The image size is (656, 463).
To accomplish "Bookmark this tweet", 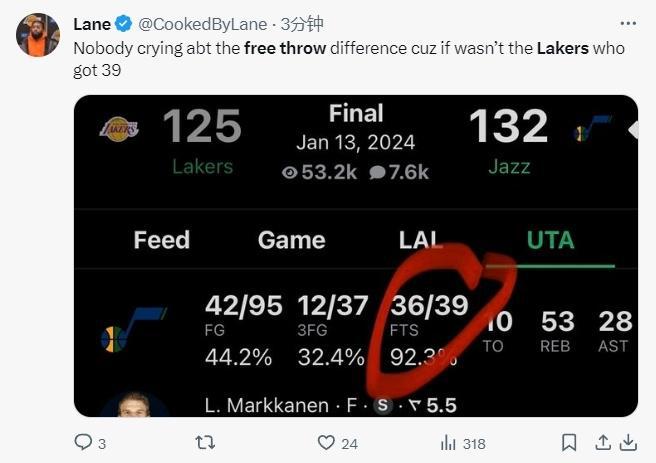I will 569,443.
